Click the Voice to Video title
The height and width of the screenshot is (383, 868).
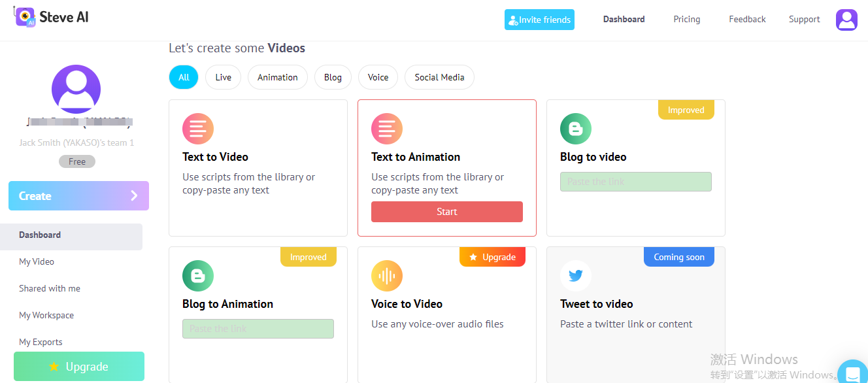[x=407, y=304]
